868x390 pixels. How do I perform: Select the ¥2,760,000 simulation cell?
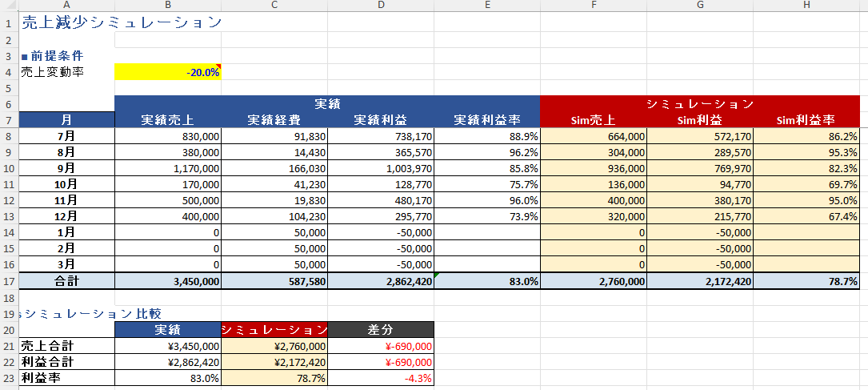274,346
